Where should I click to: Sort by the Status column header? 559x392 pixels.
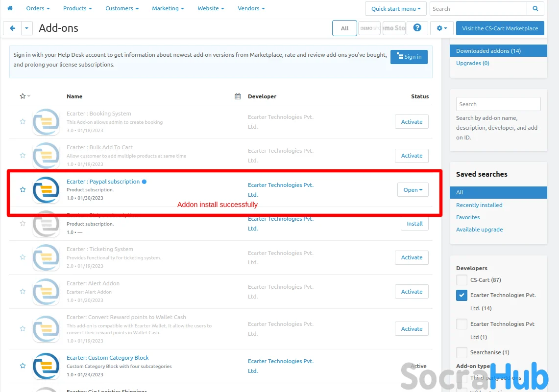[x=419, y=96]
